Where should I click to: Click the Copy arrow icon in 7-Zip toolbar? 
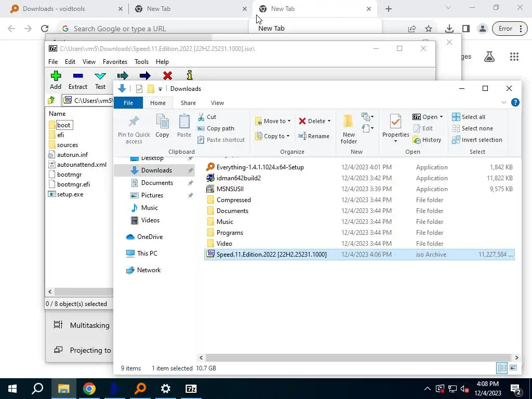pyautogui.click(x=123, y=75)
